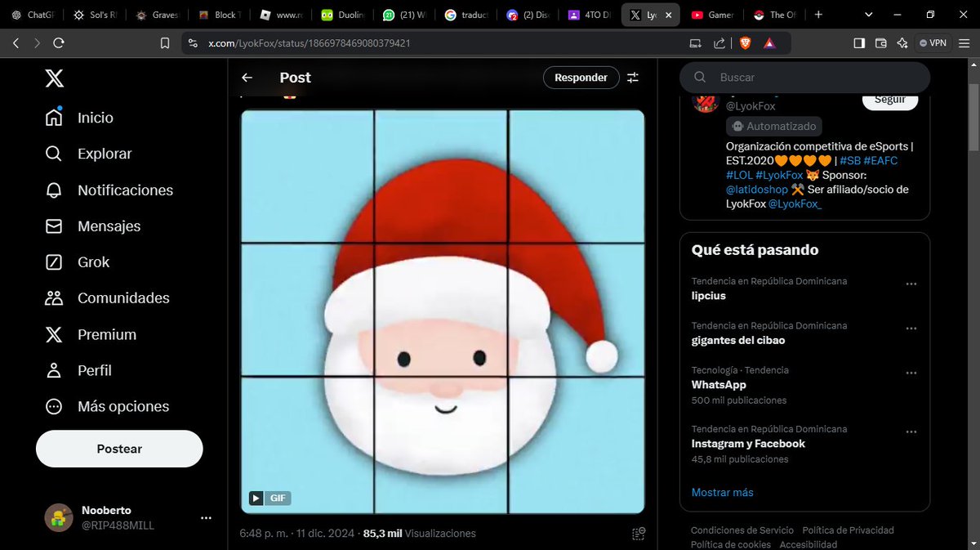Open the @LyokFox_ mention
This screenshot has width=980, height=550.
795,204
